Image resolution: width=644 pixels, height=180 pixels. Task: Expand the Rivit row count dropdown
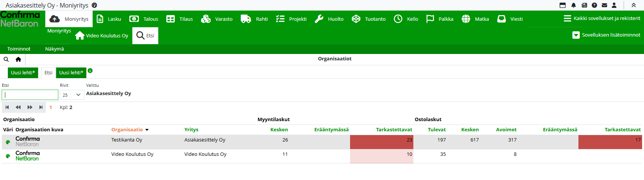click(72, 95)
